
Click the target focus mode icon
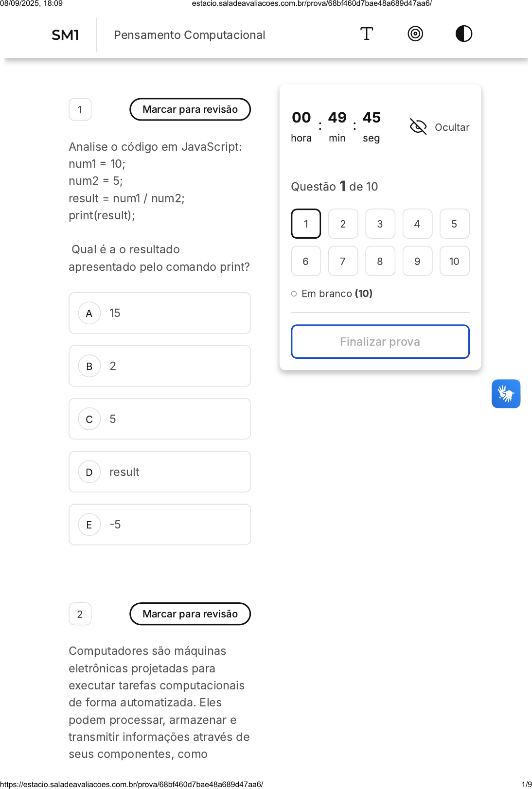click(x=415, y=34)
